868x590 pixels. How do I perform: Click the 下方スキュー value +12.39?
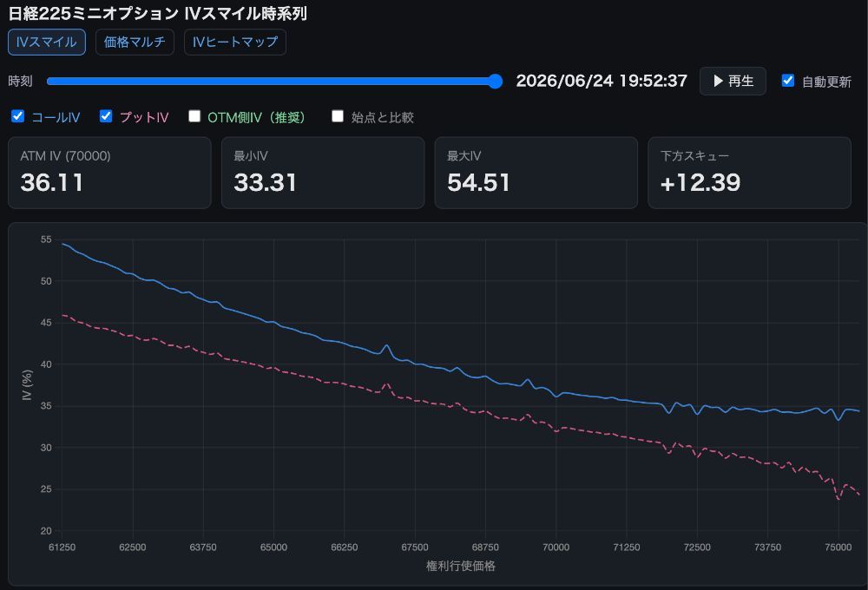[x=700, y=183]
